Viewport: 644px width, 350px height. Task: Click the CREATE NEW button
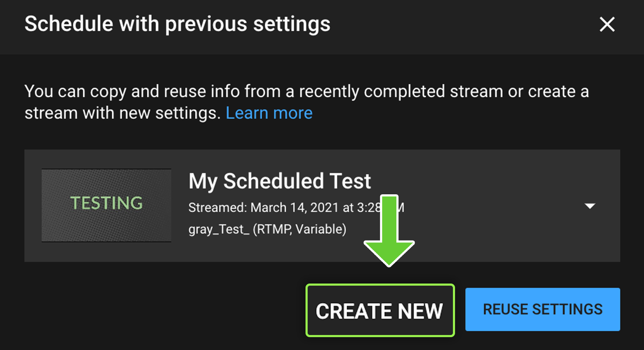click(380, 310)
